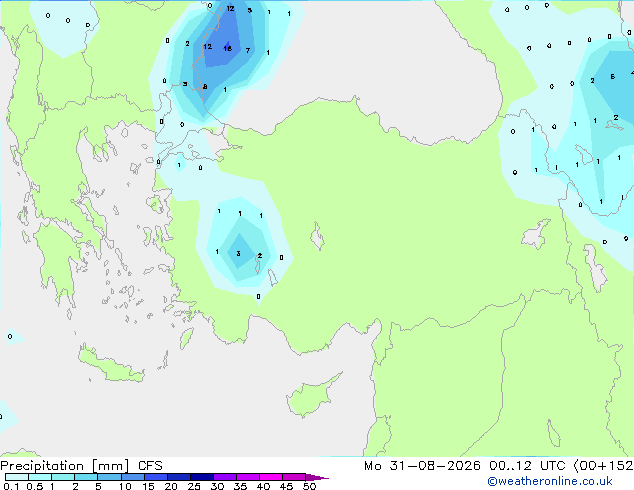634x490 pixels.
Task: Click the 0.1–0.5 mm legend color swatch
Action: point(17,477)
